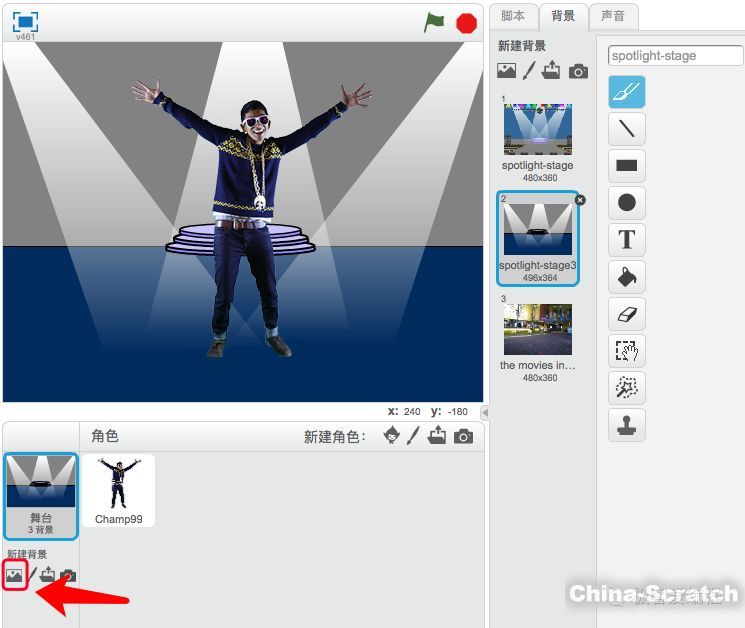Activate the Text tool
The image size is (745, 628).
coord(626,240)
